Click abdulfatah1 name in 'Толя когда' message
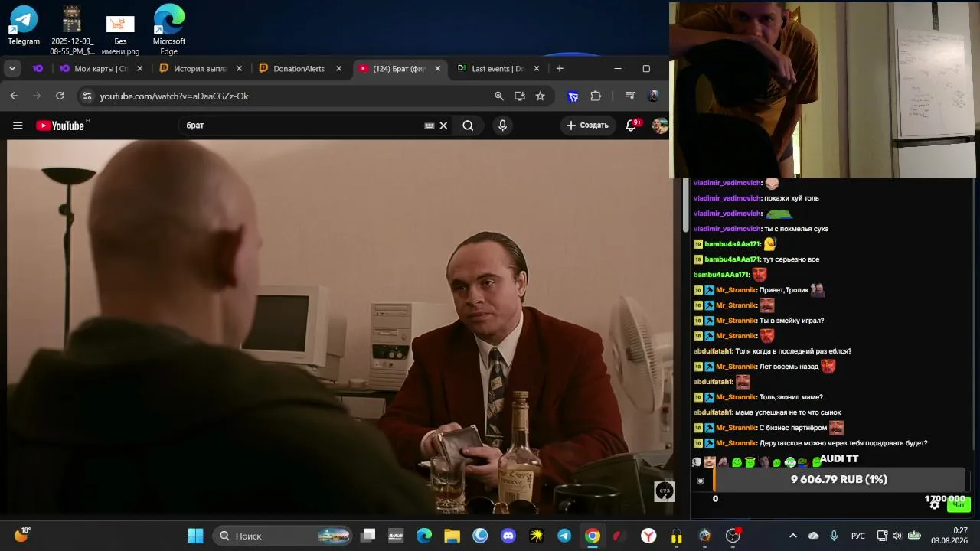This screenshot has width=980, height=551. [x=713, y=351]
